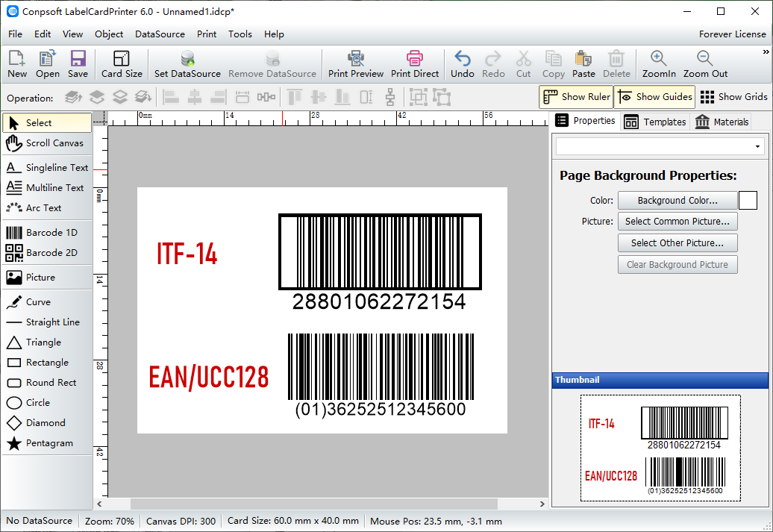Open a file using Open icon
773x532 pixels.
pyautogui.click(x=47, y=64)
